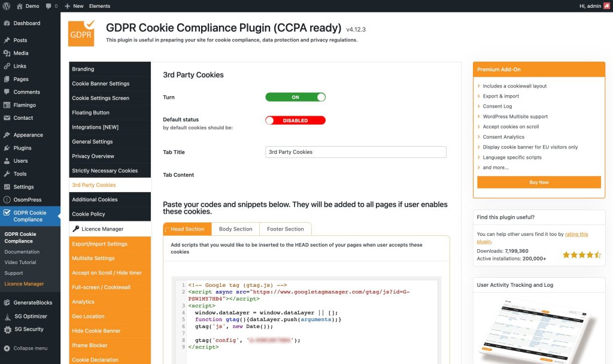The image size is (613, 364).
Task: Open the Branding settings tab
Action: [110, 69]
